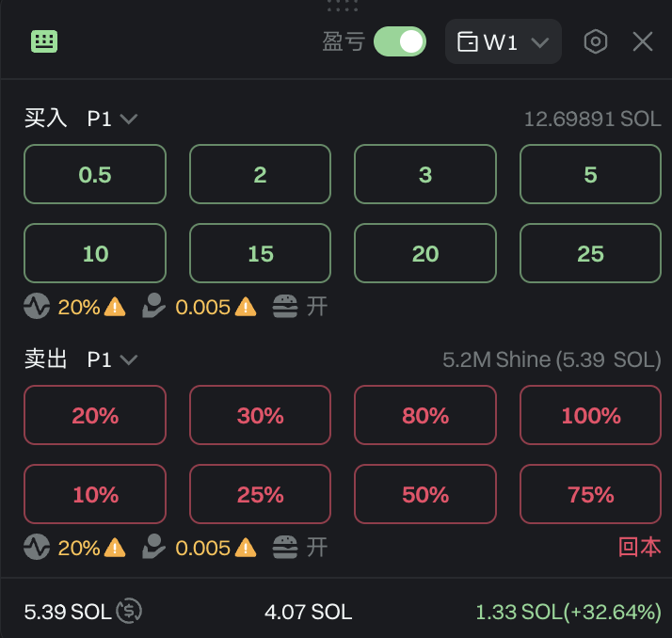Click the buy priority fee icon
Screen dimensions: 672x638
click(154, 306)
